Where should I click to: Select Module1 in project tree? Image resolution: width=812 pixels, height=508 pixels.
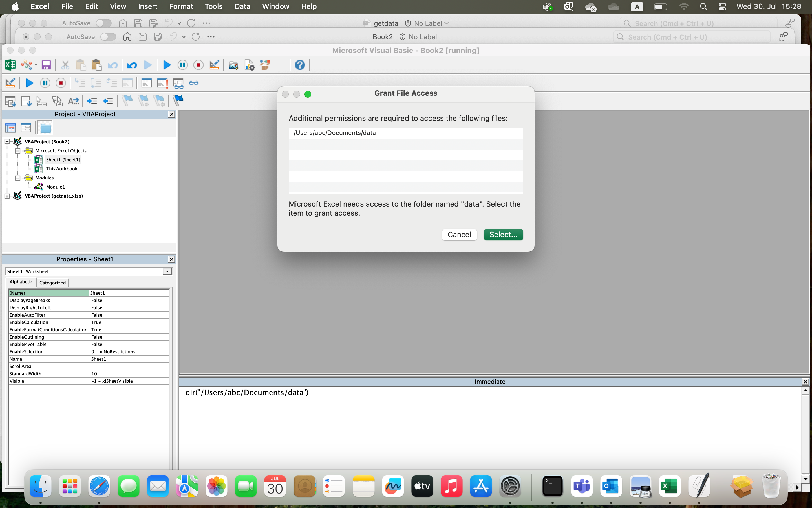(x=55, y=187)
